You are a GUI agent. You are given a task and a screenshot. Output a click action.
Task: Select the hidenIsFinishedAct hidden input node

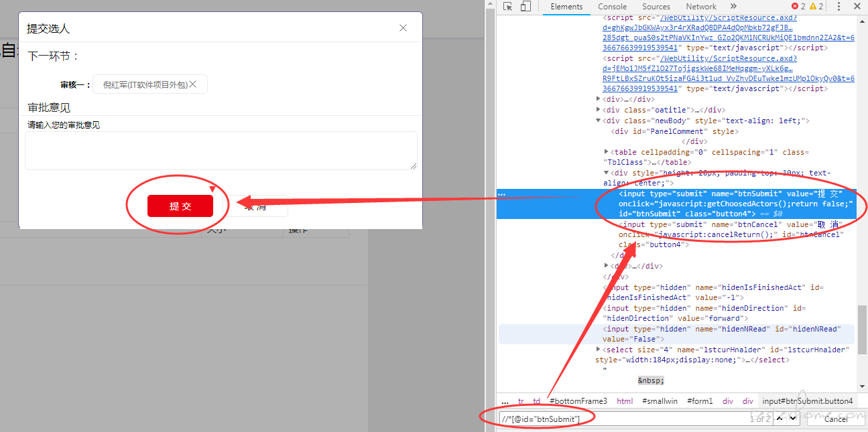point(713,292)
